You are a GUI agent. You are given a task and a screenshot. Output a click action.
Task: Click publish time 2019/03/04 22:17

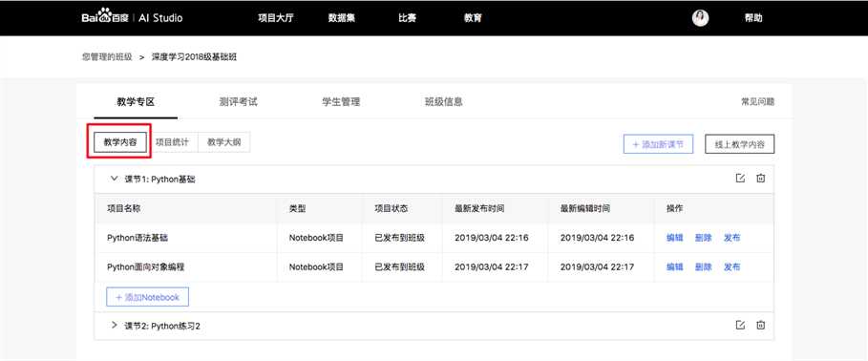[x=492, y=266]
